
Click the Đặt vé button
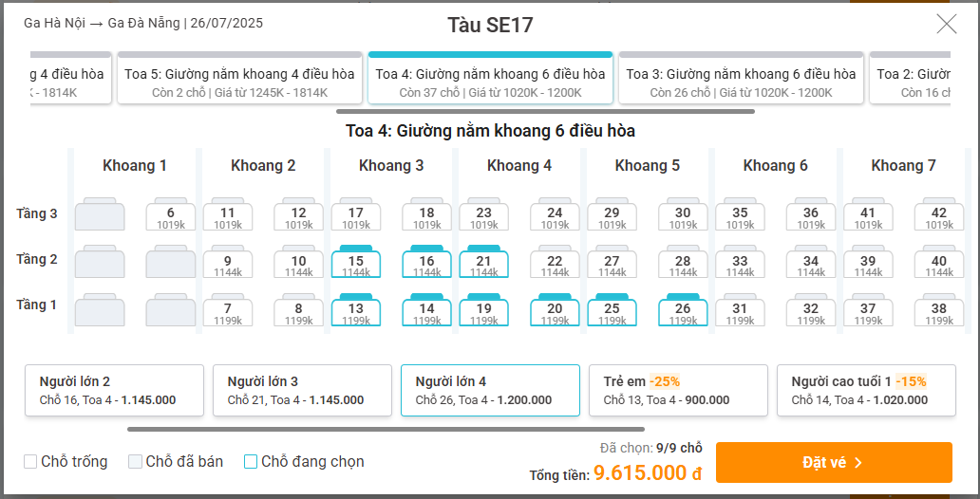coord(834,463)
